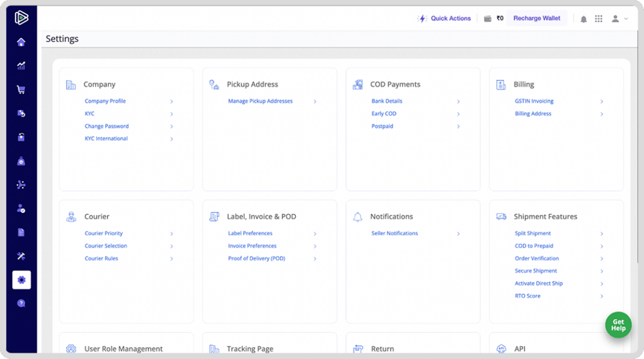Viewport: 644px width, 359px height.
Task: Click the Notifications bell card icon
Action: [358, 217]
